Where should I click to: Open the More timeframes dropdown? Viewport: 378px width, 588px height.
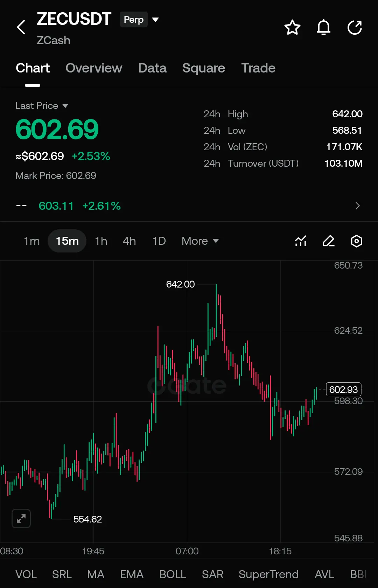200,241
